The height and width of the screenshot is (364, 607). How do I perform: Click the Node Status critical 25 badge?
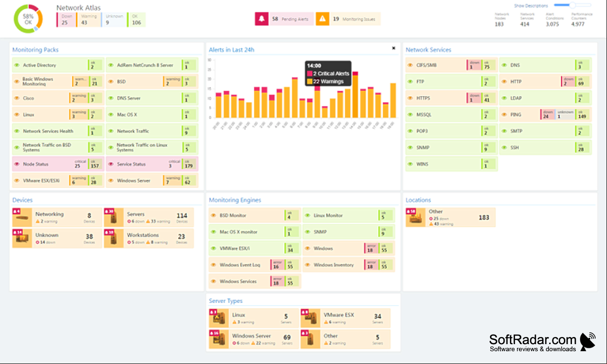click(80, 164)
